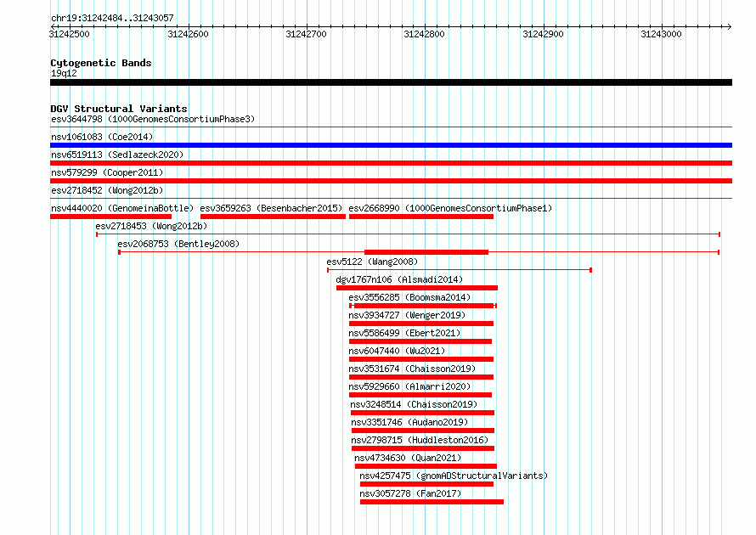Click the Cytogenetic Bands track title
The height and width of the screenshot is (535, 756).
[x=101, y=63]
